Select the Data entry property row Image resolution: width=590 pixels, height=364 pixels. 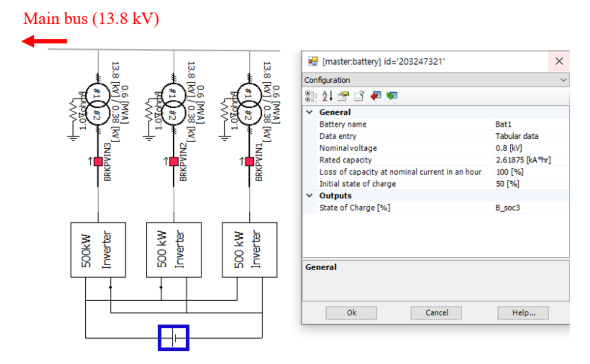point(443,136)
